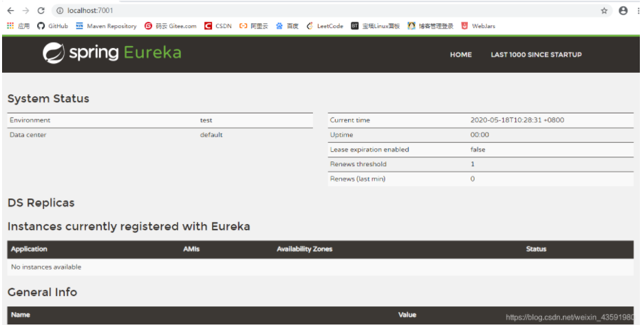Select the System Status heading
Image resolution: width=644 pixels, height=325 pixels.
[48, 98]
